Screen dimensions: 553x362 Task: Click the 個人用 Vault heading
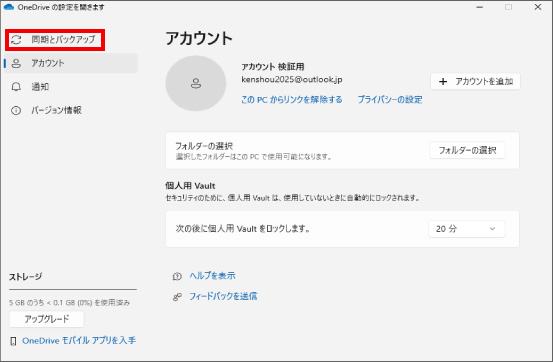[x=190, y=186]
